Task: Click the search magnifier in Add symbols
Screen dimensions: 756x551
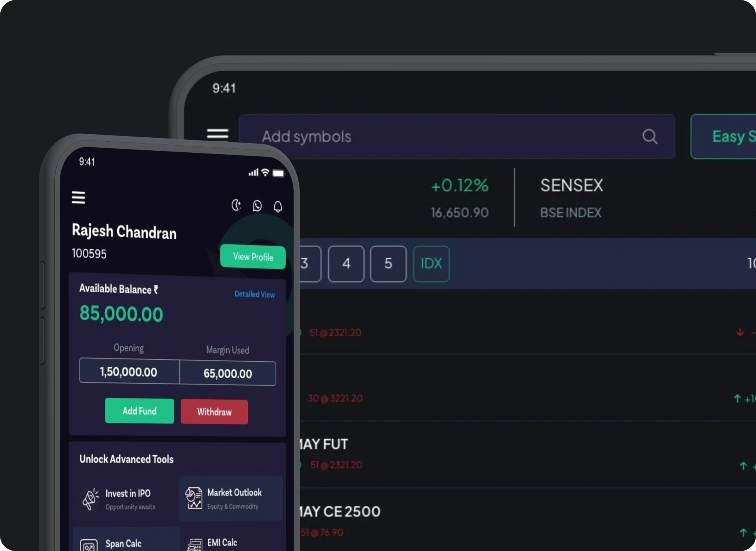Action: coord(650,137)
